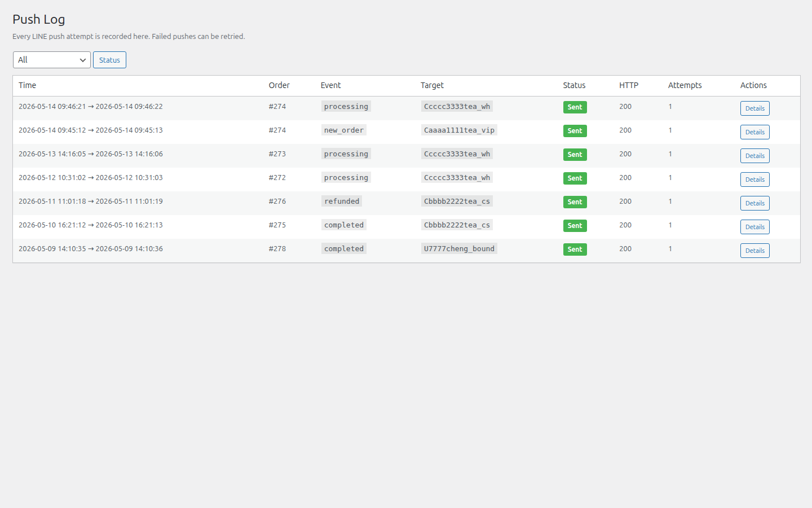Viewport: 812px width, 508px height.
Task: Open Details for new_order push
Action: click(x=754, y=132)
